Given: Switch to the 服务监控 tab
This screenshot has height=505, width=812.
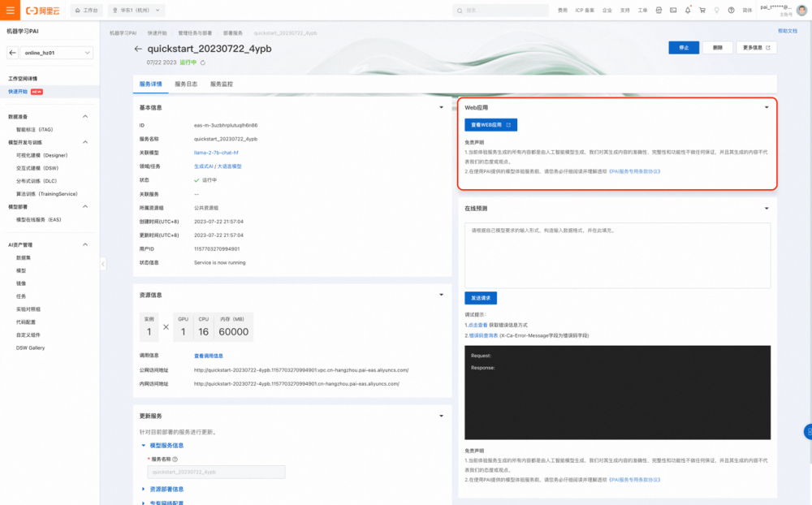Looking at the screenshot, I should point(221,84).
